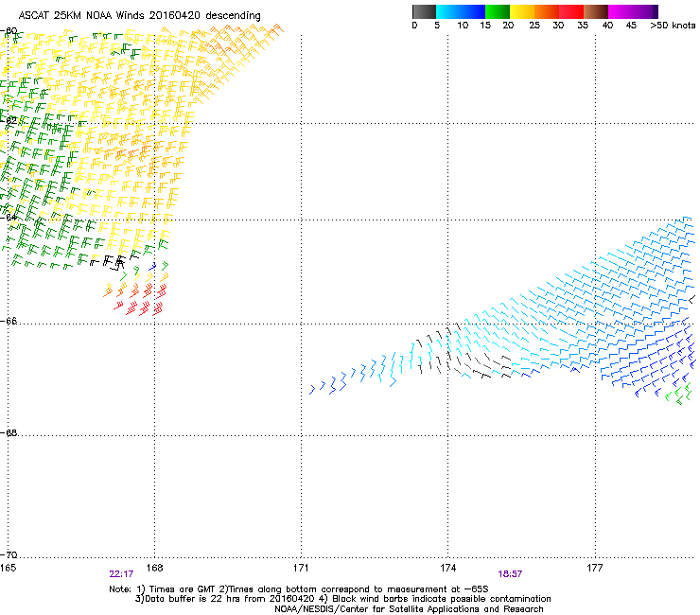Click the longitude label 171
The image size is (700, 615).
301,568
